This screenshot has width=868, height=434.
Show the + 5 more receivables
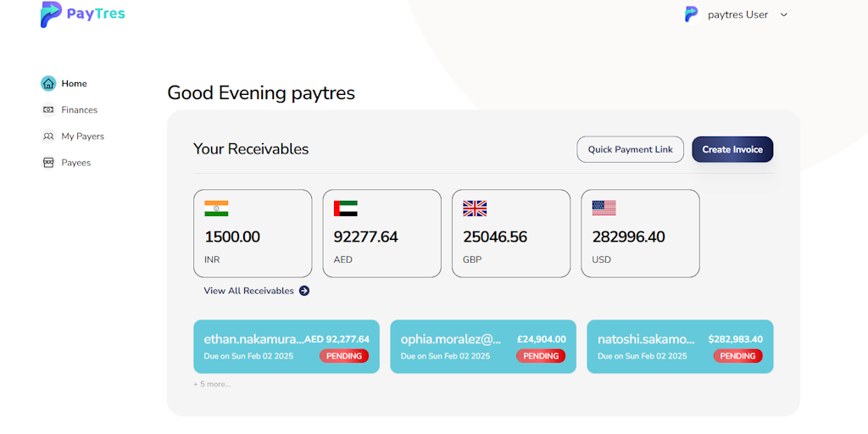211,384
